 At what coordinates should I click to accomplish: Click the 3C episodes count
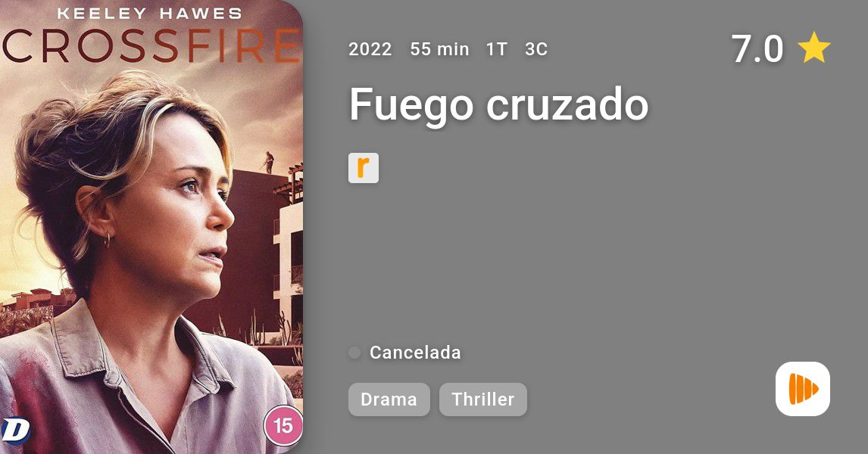point(535,49)
